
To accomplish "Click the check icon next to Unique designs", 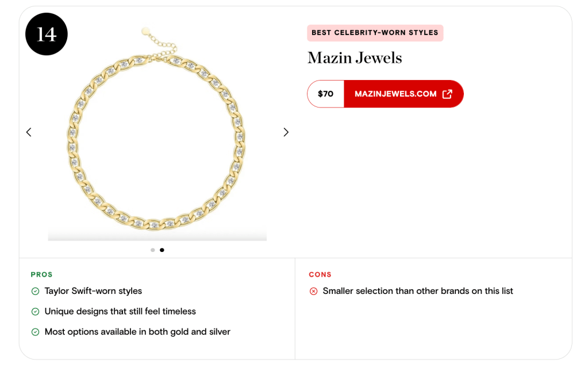I will tap(35, 312).
